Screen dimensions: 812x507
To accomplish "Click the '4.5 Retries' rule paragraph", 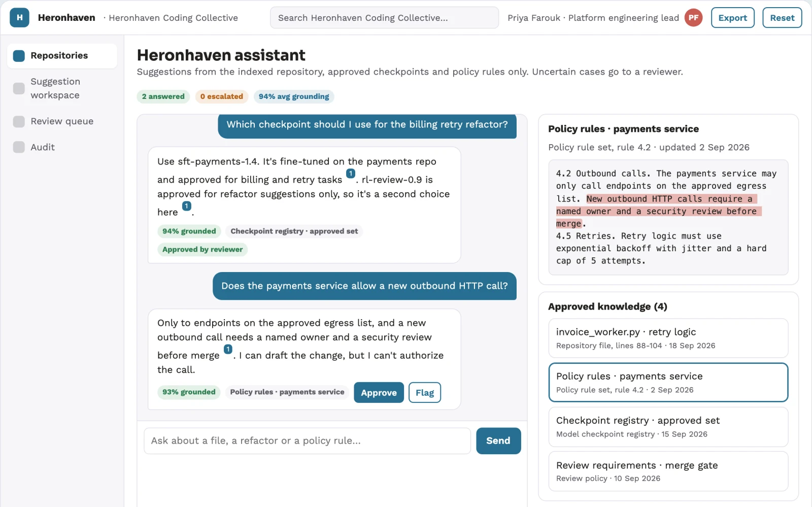I will point(661,249).
